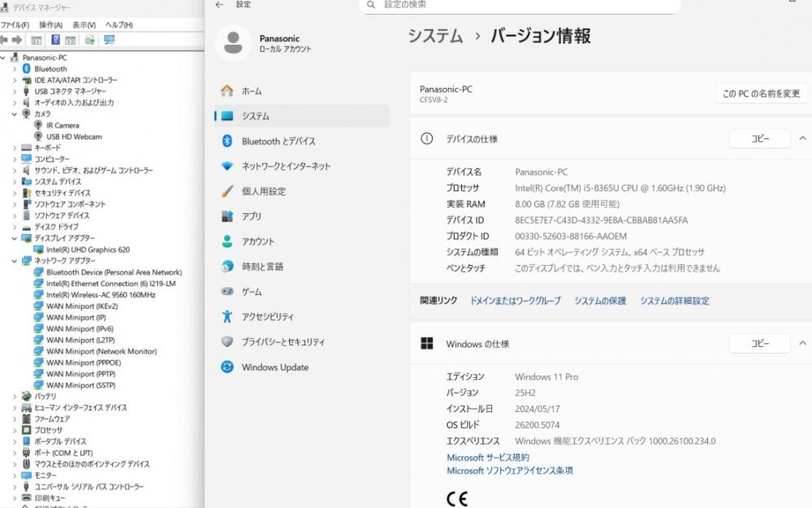Open Windows Update in Settings sidebar
The image size is (812, 508).
[x=274, y=367]
